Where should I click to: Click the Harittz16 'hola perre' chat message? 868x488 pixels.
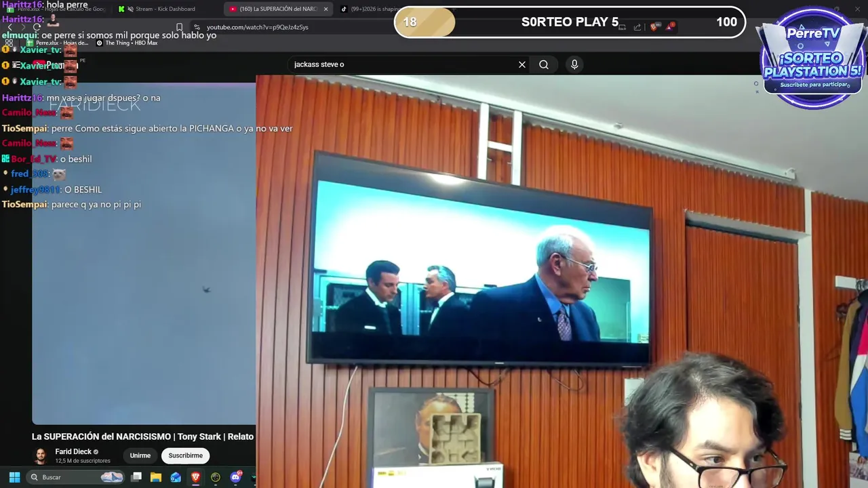point(45,5)
